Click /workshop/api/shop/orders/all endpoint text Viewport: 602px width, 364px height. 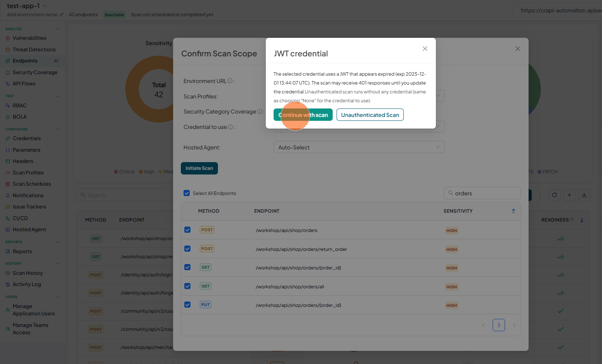coord(290,287)
